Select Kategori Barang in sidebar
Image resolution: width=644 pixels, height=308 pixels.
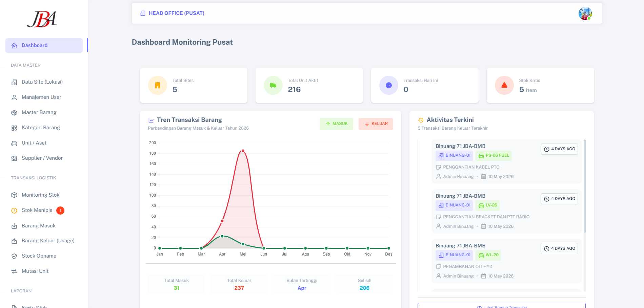[41, 128]
